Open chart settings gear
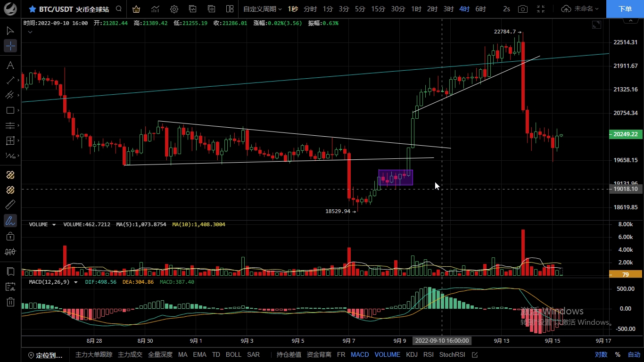644x362 pixels. (174, 9)
